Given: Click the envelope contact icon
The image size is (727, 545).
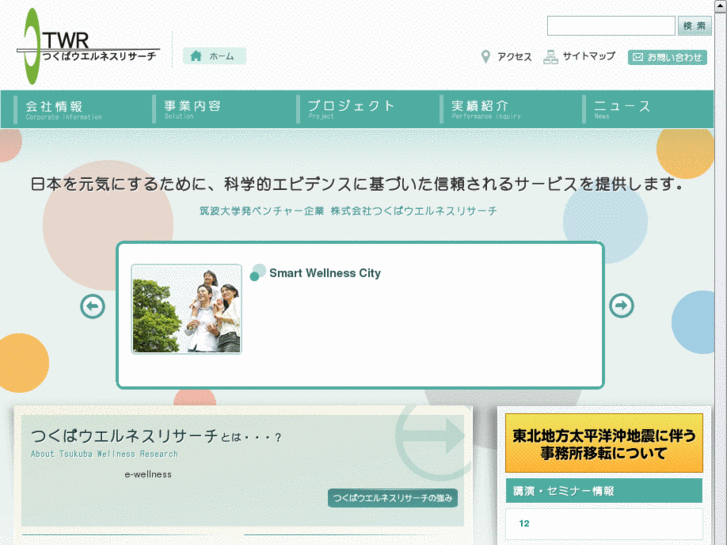Looking at the screenshot, I should pos(638,58).
